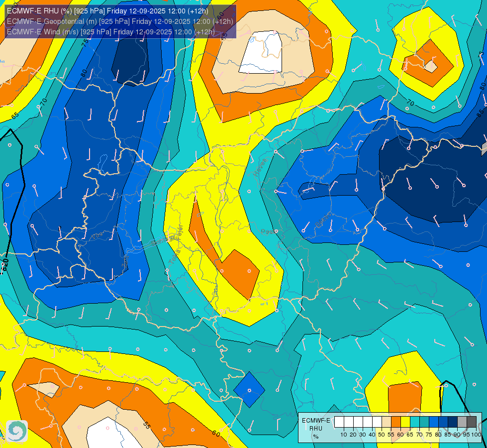Click the 'Vas' county label on the map
This screenshot has width=487, height=448.
(97, 235)
